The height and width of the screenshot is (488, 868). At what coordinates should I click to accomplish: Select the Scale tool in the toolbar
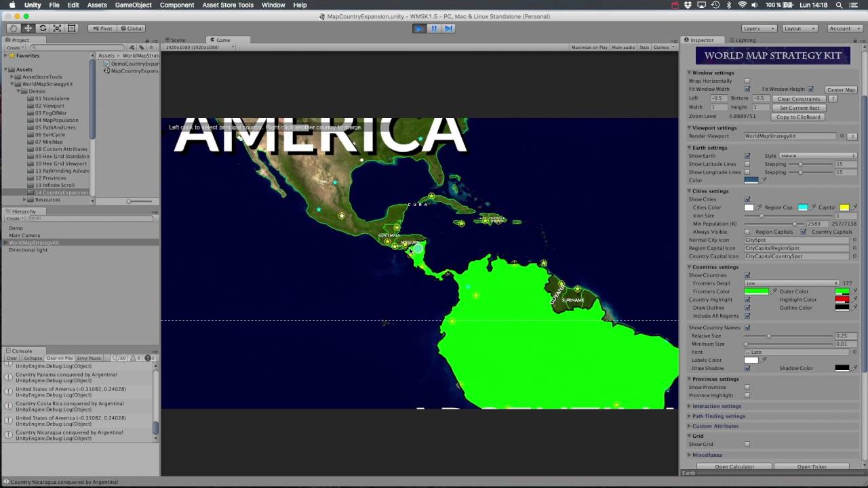pos(58,28)
